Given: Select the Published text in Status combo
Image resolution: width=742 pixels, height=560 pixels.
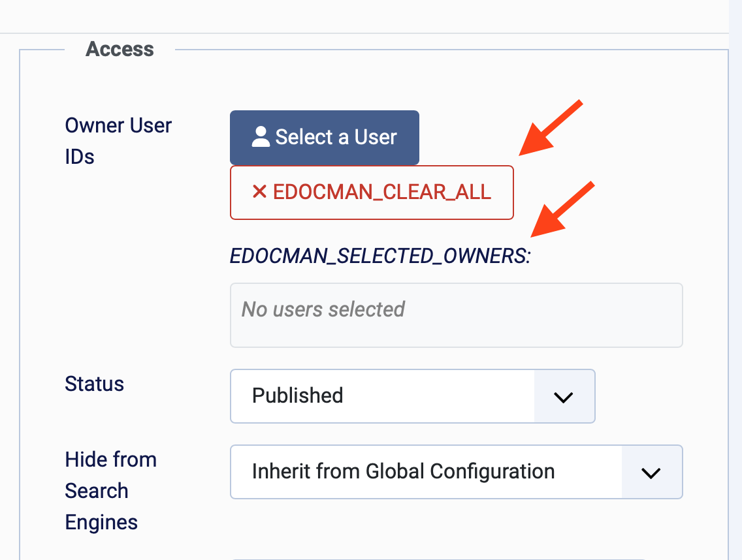Looking at the screenshot, I should click(298, 396).
